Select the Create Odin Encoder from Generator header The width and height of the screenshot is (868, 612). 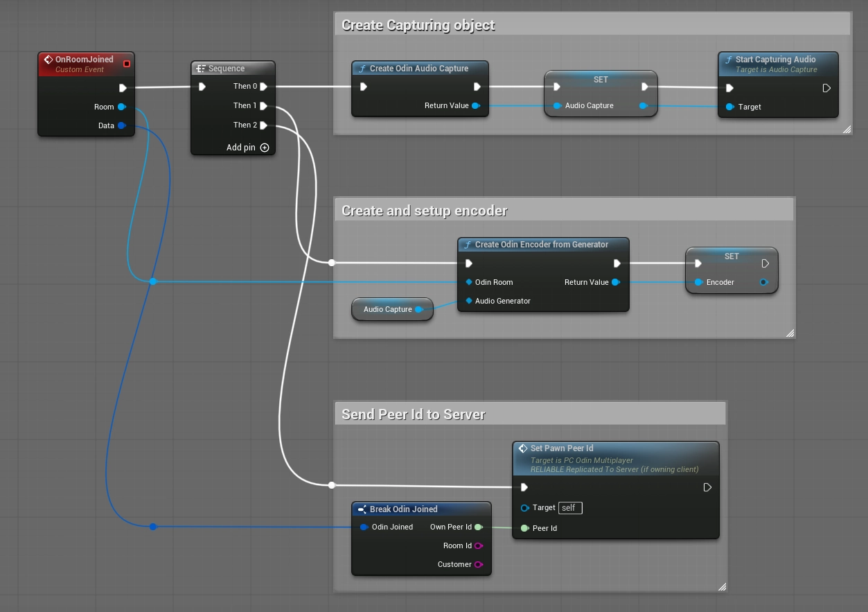point(541,245)
